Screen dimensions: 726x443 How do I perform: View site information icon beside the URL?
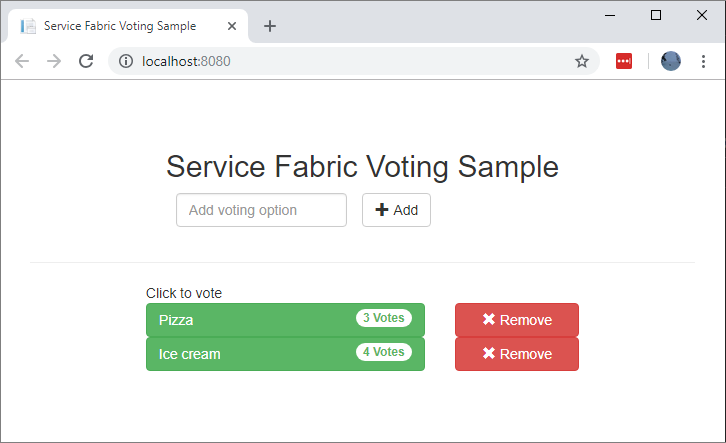pos(126,61)
